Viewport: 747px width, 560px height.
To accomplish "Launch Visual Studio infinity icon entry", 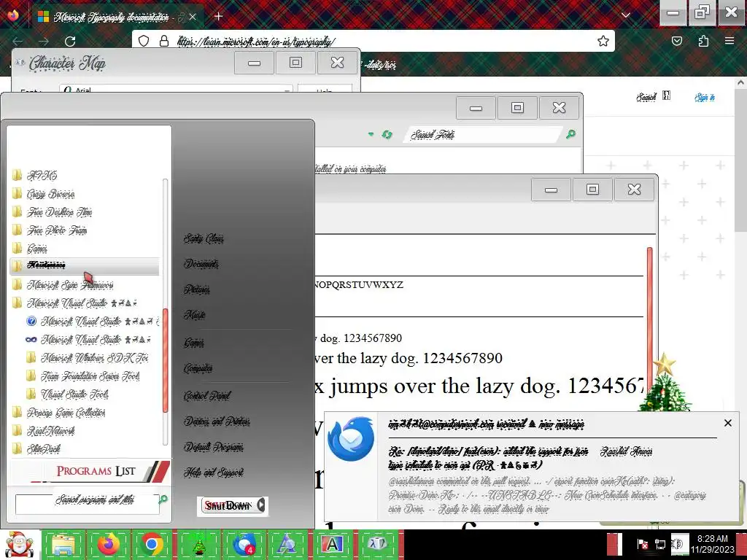I will coord(88,340).
